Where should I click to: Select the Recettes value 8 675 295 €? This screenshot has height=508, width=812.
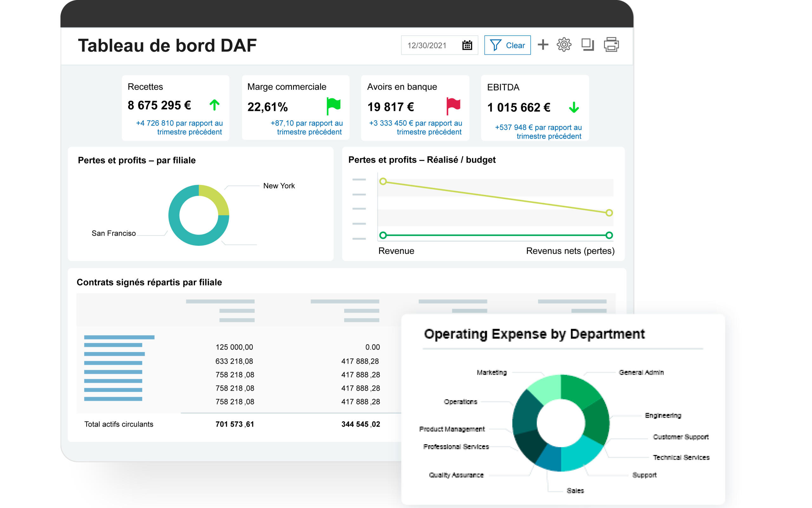(159, 105)
